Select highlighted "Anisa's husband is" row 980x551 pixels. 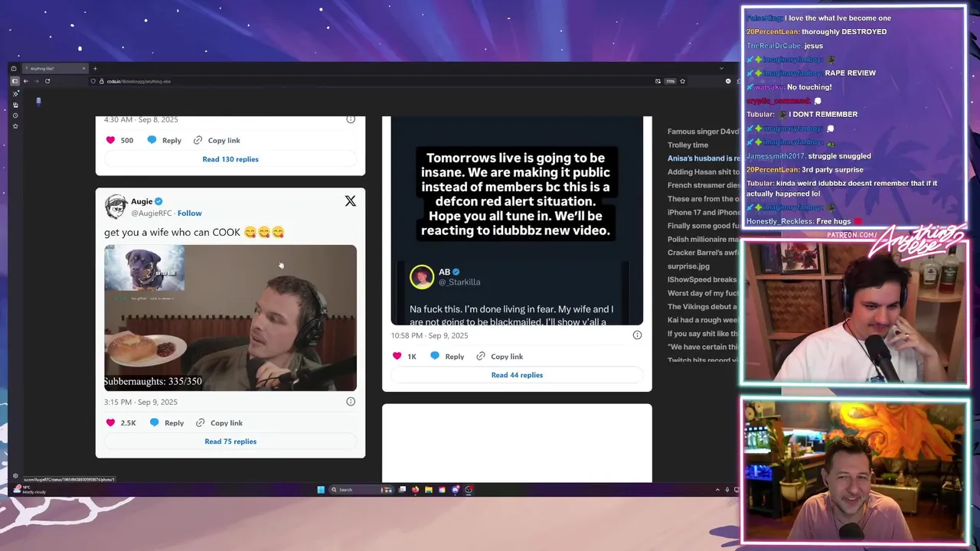coord(703,158)
